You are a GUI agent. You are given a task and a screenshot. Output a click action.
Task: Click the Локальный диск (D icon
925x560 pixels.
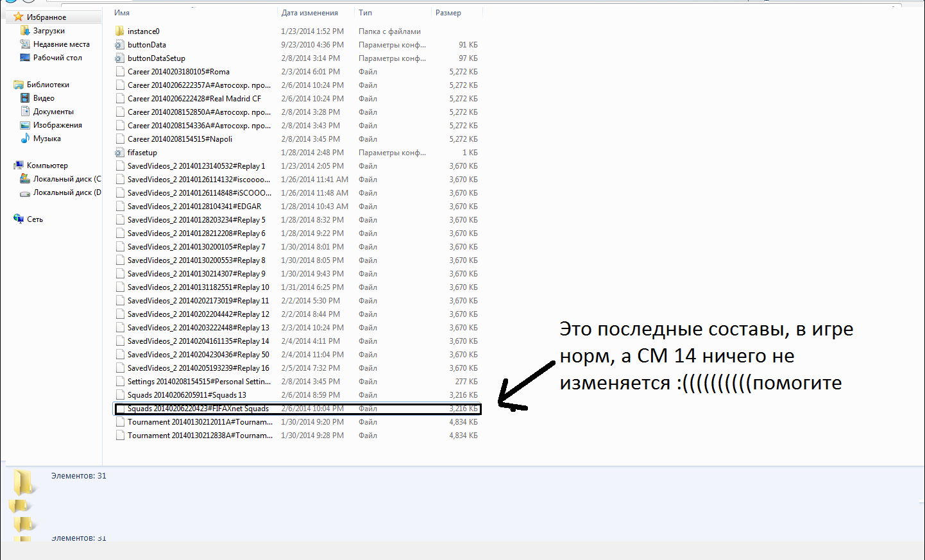click(x=25, y=192)
